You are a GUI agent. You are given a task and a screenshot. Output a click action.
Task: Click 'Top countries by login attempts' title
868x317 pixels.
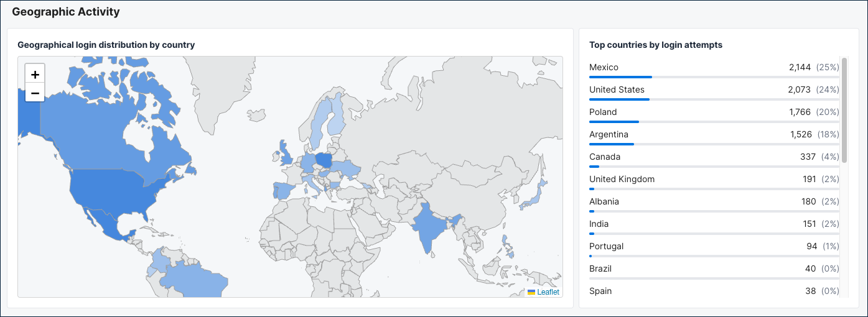tap(656, 45)
